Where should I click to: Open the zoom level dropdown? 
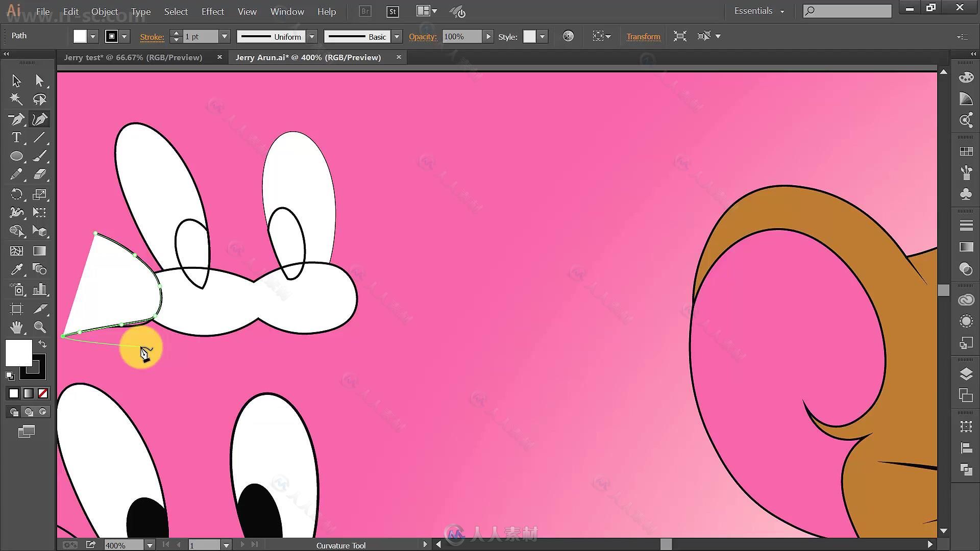150,545
